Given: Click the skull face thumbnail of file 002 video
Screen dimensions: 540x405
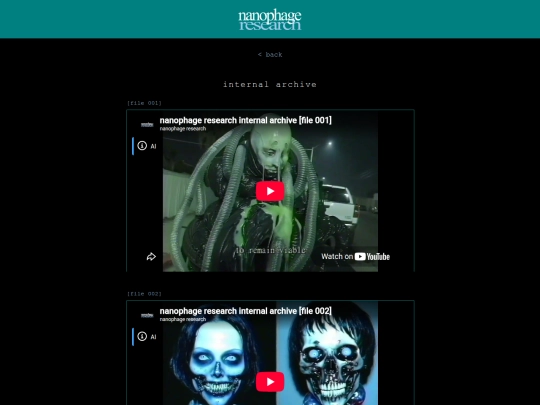Looking at the screenshot, I should coord(270,353).
